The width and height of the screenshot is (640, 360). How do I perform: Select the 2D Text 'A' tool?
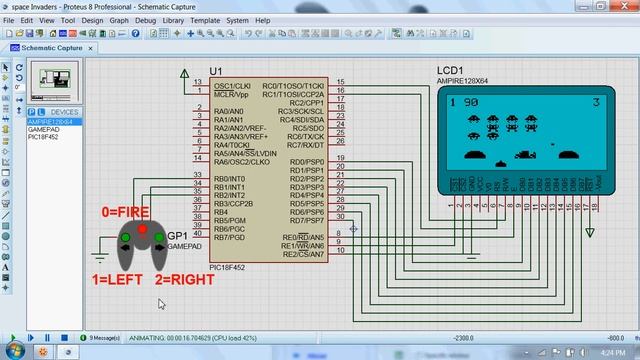coord(6,267)
